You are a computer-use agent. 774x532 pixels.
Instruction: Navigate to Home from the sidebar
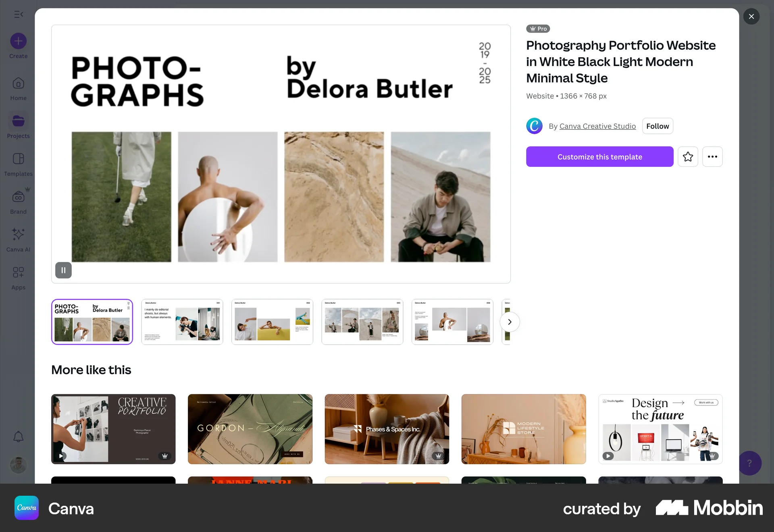18,88
